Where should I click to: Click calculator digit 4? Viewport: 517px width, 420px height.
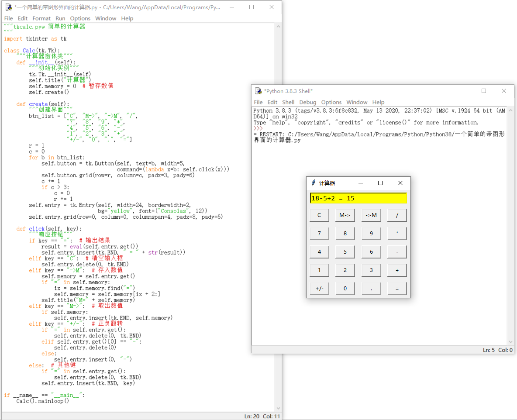pyautogui.click(x=319, y=251)
